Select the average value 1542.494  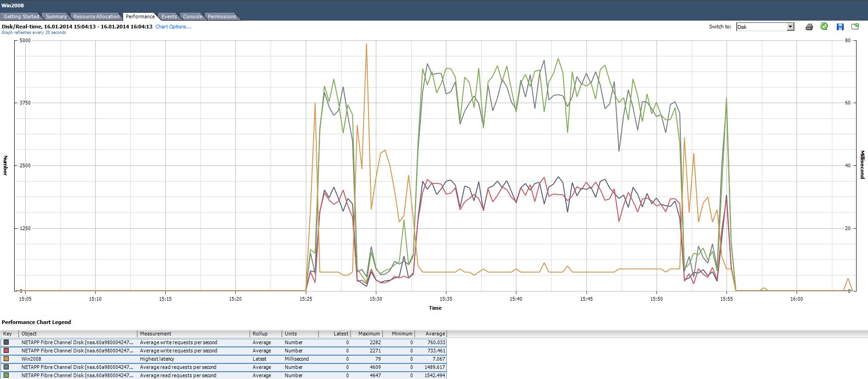(x=434, y=375)
